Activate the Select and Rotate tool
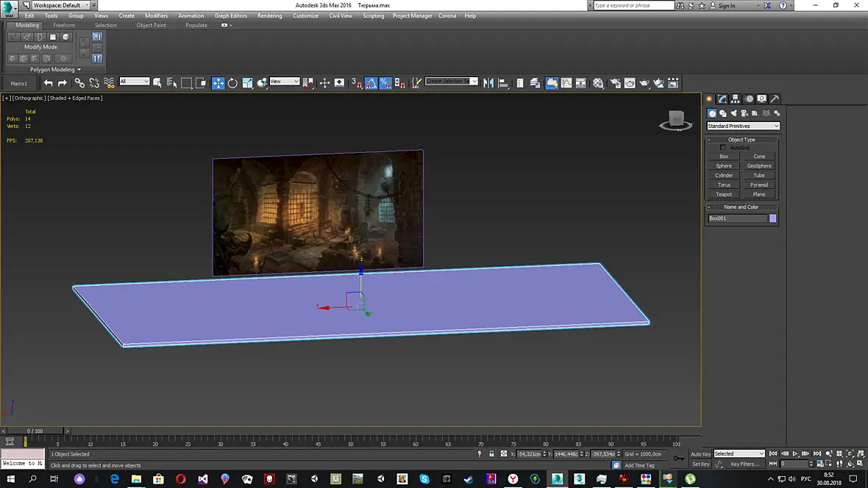 pyautogui.click(x=232, y=83)
